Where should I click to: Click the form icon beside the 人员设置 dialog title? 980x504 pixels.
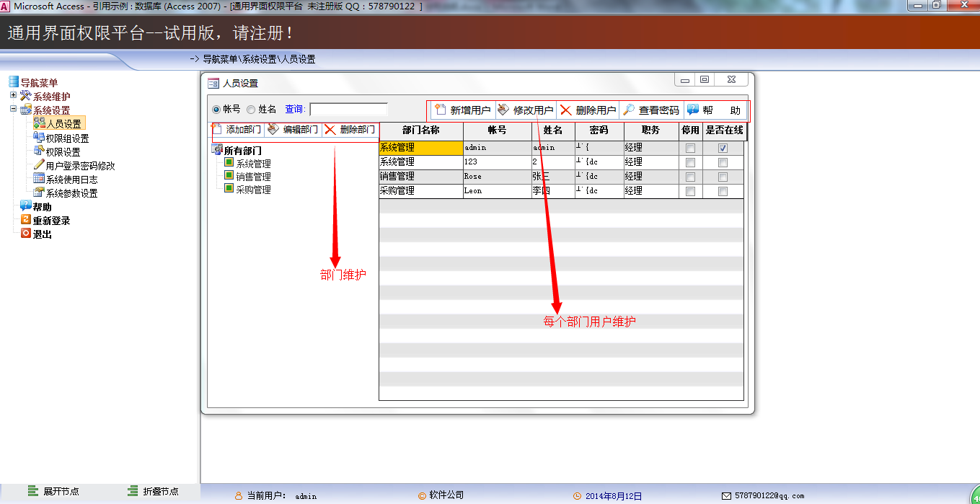pyautogui.click(x=213, y=83)
